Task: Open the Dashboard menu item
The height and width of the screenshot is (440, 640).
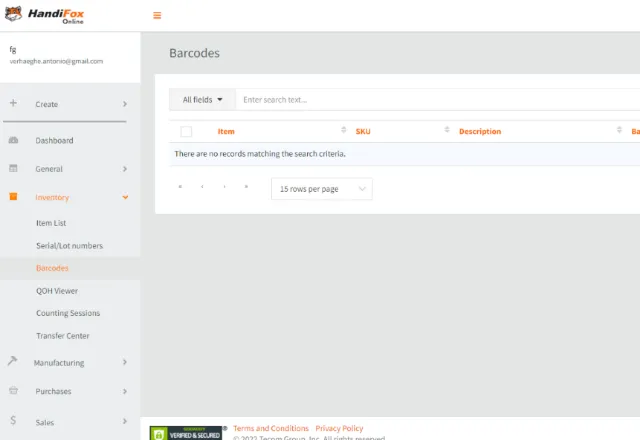Action: [x=54, y=140]
